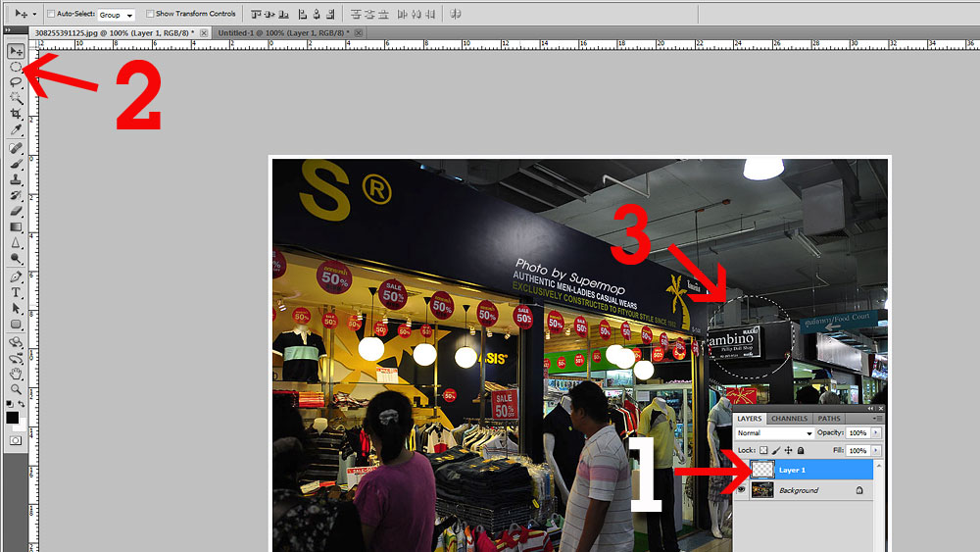This screenshot has width=980, height=552.
Task: Select the Path Selection tool
Action: pyautogui.click(x=16, y=308)
